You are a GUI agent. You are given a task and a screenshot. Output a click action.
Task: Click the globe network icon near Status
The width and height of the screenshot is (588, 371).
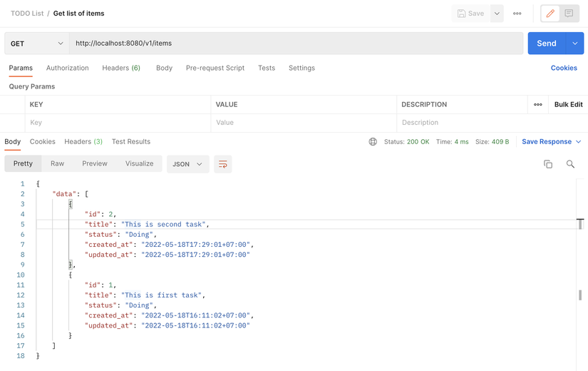point(373,142)
